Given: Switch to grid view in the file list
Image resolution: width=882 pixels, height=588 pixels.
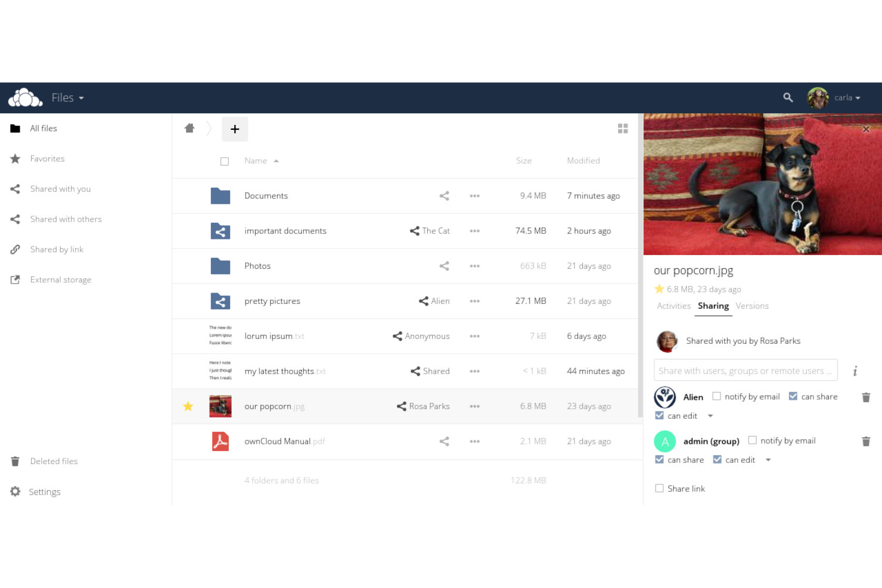Looking at the screenshot, I should point(623,128).
